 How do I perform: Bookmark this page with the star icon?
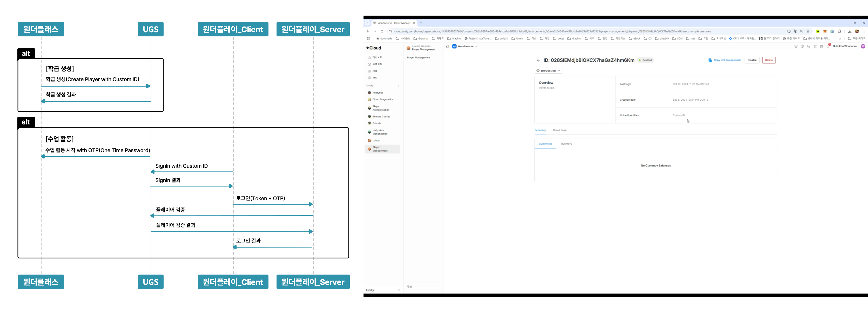point(808,31)
